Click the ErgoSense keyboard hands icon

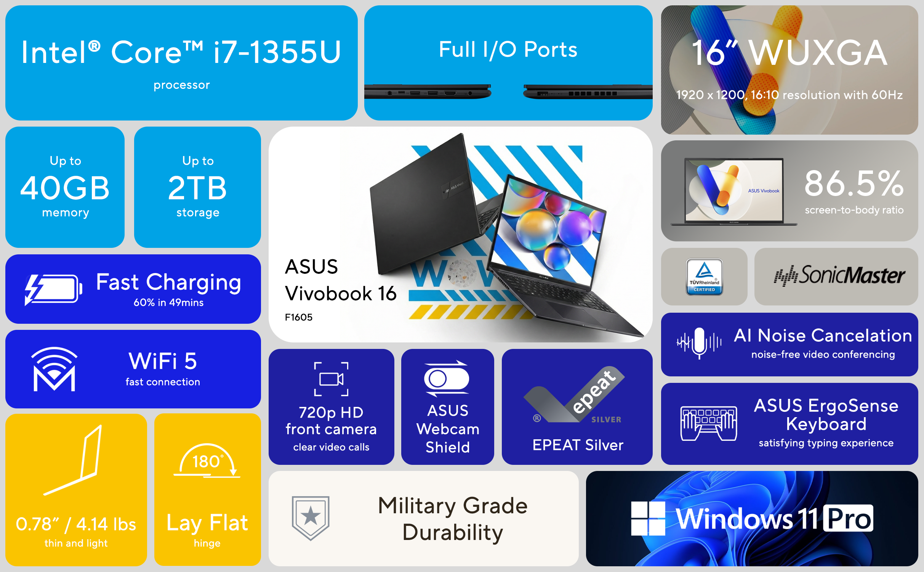point(709,424)
